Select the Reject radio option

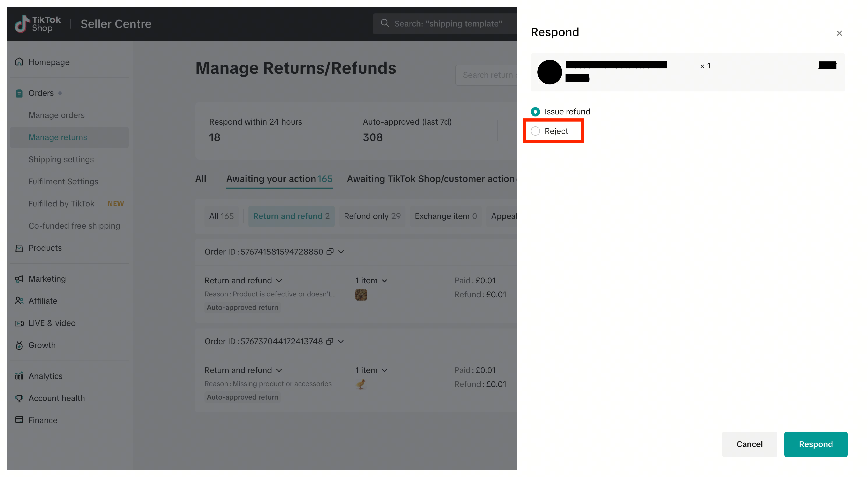click(x=535, y=131)
